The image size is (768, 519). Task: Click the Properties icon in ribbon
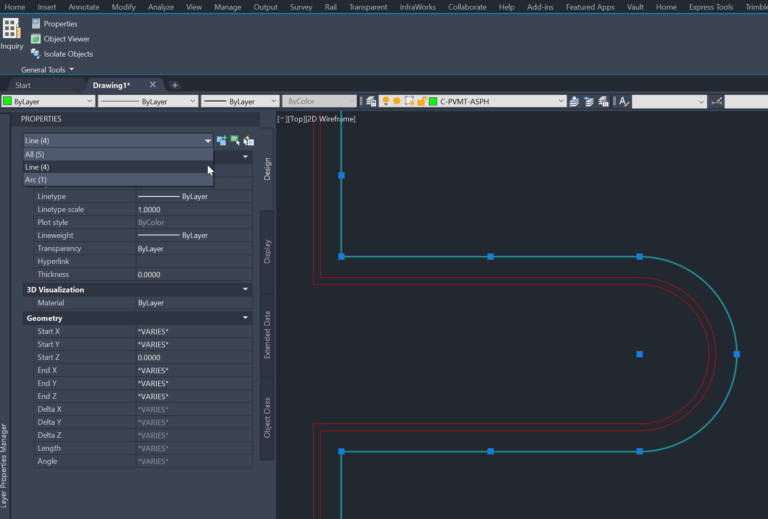36,24
